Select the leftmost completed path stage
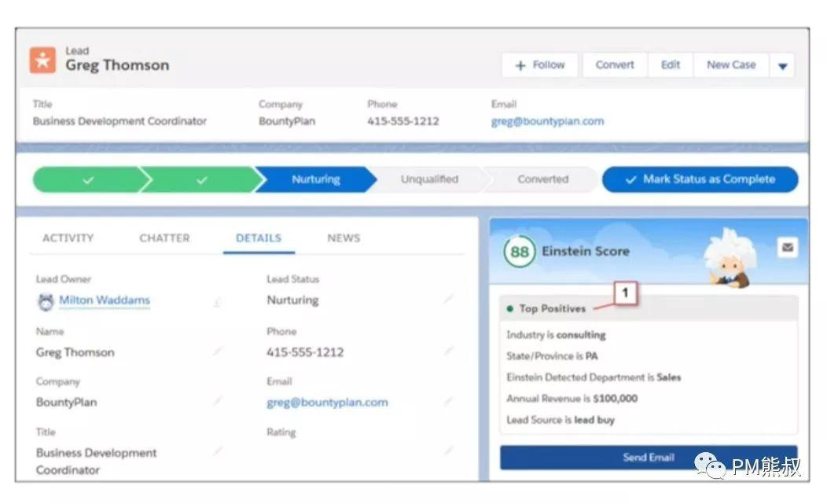 pyautogui.click(x=88, y=179)
